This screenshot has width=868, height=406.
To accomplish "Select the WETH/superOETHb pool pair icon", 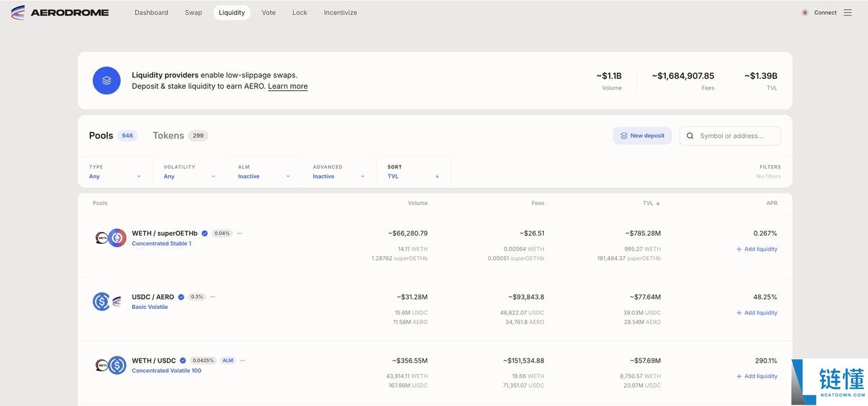I will [x=107, y=238].
